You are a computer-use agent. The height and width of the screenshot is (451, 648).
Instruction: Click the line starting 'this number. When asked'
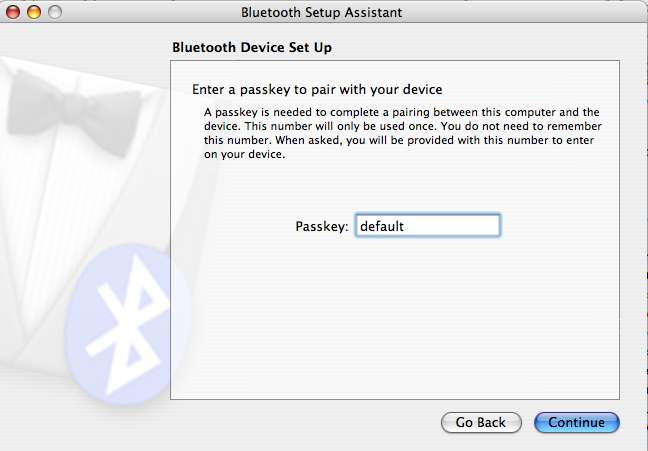pos(399,141)
